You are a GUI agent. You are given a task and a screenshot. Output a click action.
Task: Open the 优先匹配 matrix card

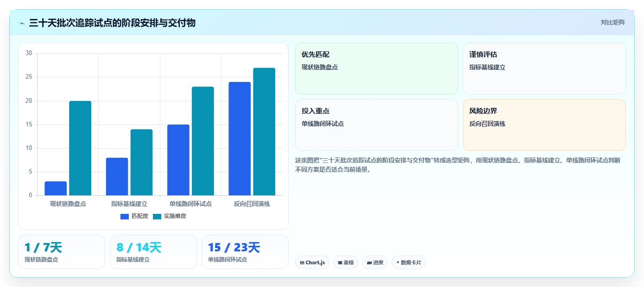(377, 69)
